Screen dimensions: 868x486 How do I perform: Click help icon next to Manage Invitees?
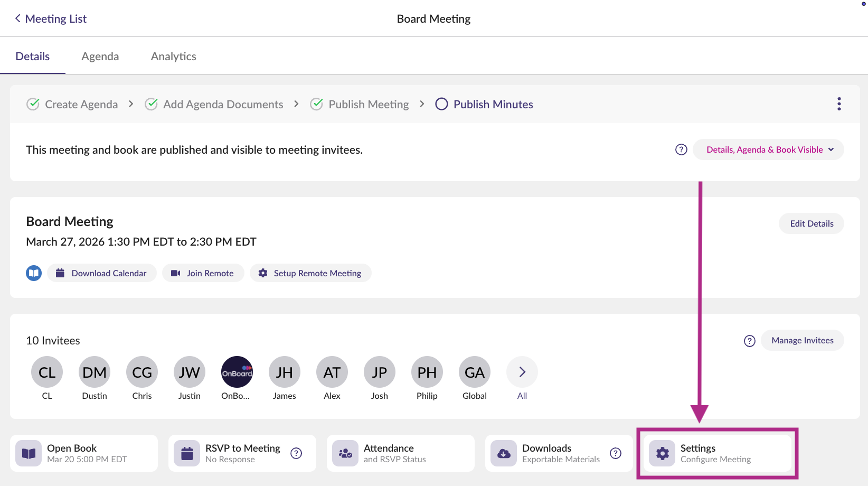(749, 341)
